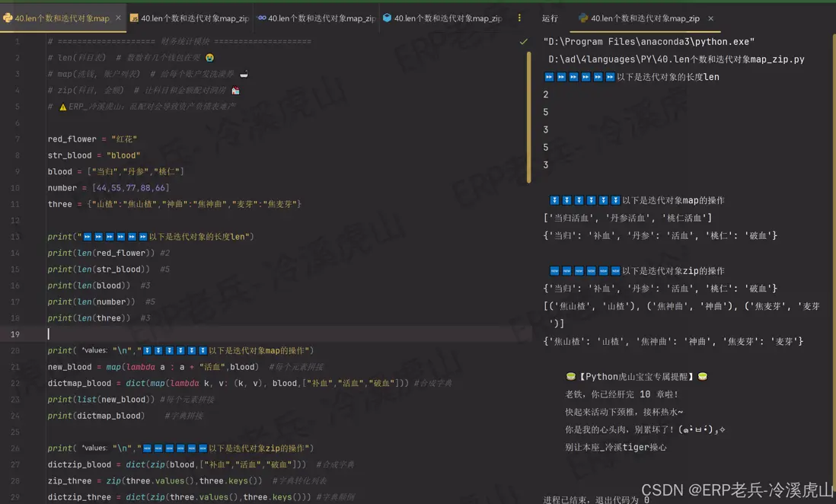Viewport: 836px width, 504px height.
Task: Click the 快起来活动下颈椎，接杯热水~ console line
Action: [624, 412]
